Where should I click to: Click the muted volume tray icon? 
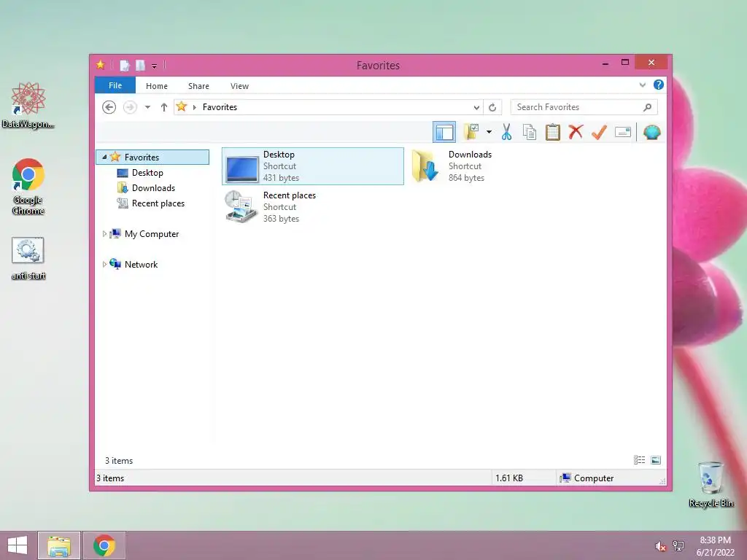(660, 546)
